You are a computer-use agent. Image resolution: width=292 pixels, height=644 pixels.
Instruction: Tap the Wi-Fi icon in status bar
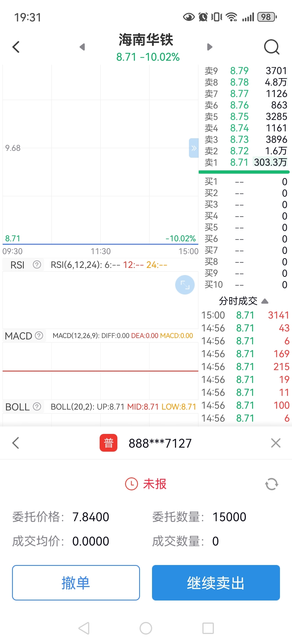point(231,17)
